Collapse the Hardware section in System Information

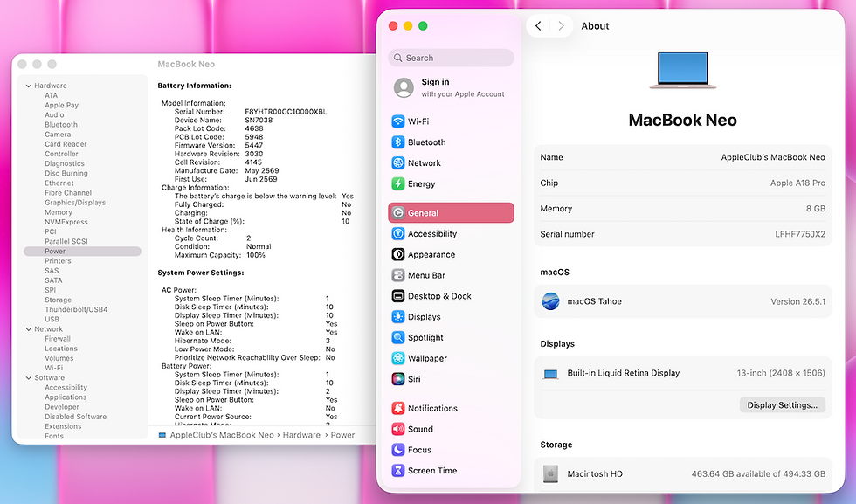(x=28, y=86)
